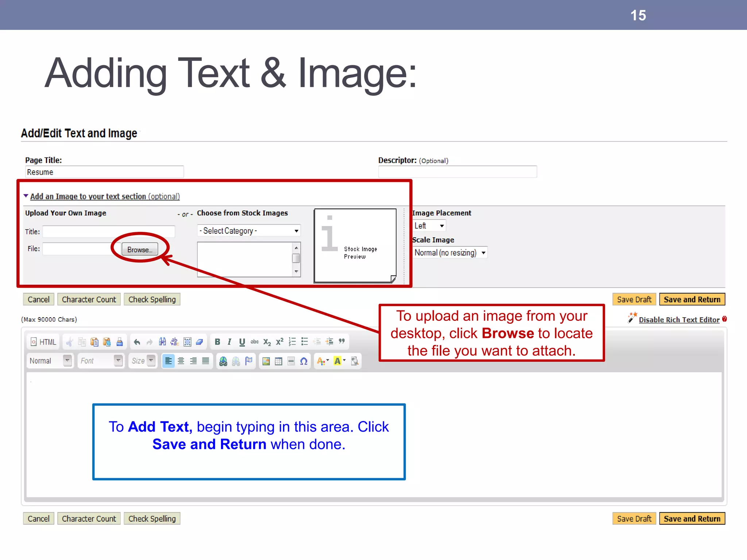Open the text color picker
The height and width of the screenshot is (560, 747).
[x=323, y=361]
